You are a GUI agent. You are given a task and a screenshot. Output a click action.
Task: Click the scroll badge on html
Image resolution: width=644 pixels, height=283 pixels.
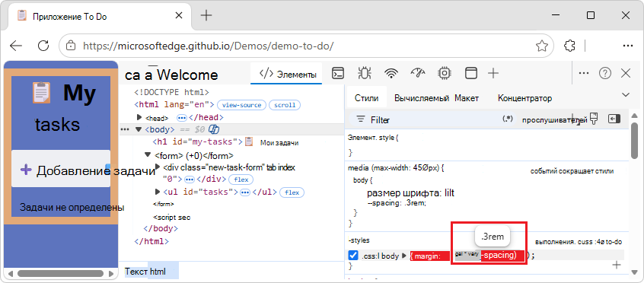(285, 105)
